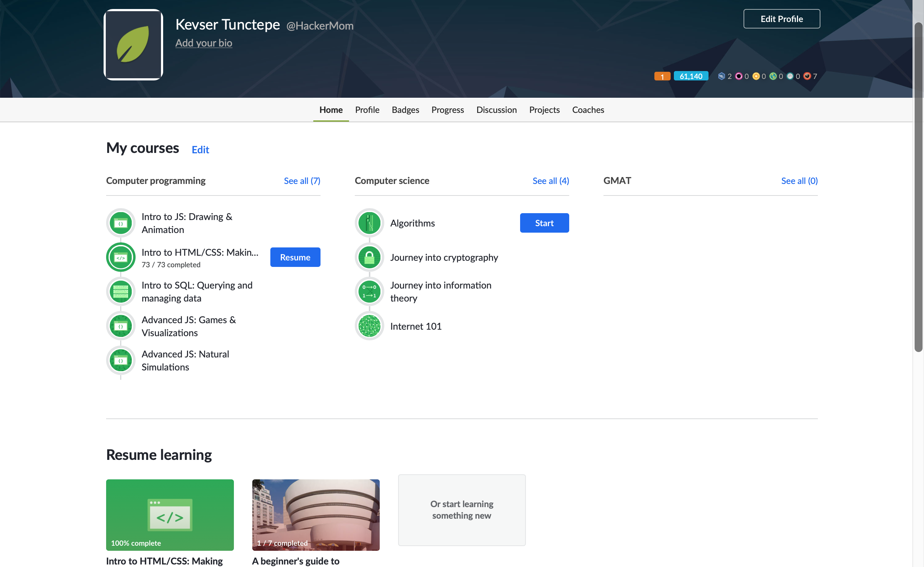The height and width of the screenshot is (567, 924).
Task: Click A beginner's guide to card title
Action: tap(296, 561)
